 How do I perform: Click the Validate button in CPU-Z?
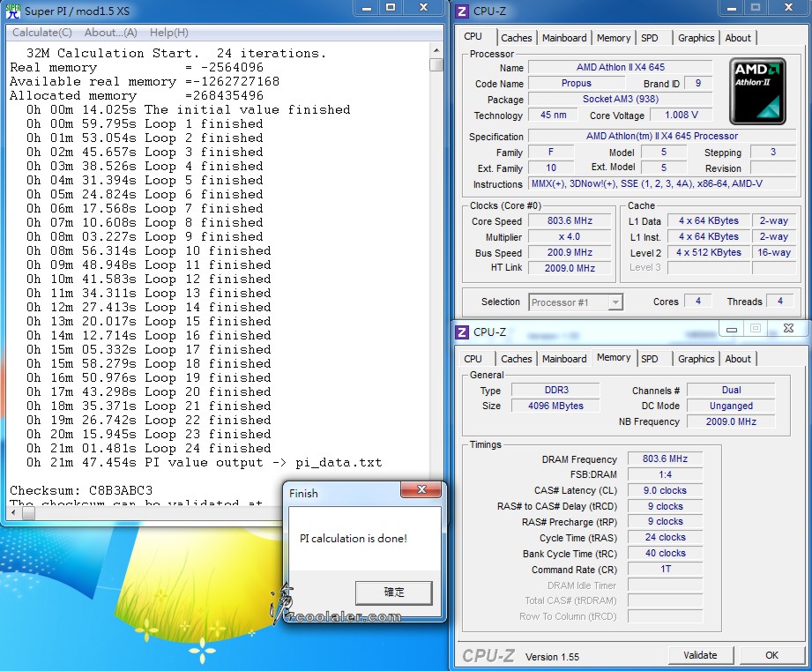click(700, 655)
